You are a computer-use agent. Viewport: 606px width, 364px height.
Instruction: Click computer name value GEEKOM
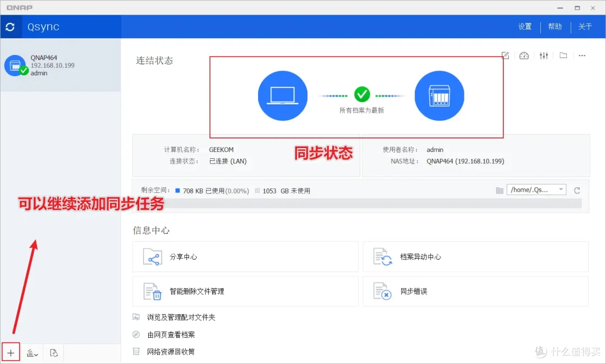point(221,150)
